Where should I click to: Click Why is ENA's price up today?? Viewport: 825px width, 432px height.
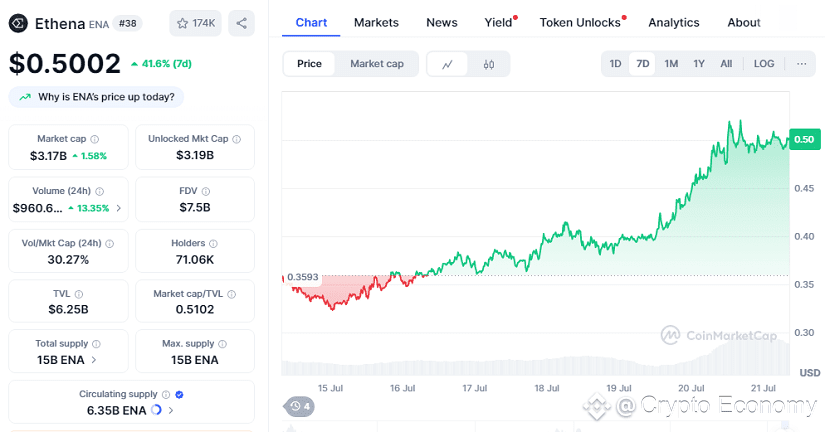[x=96, y=97]
